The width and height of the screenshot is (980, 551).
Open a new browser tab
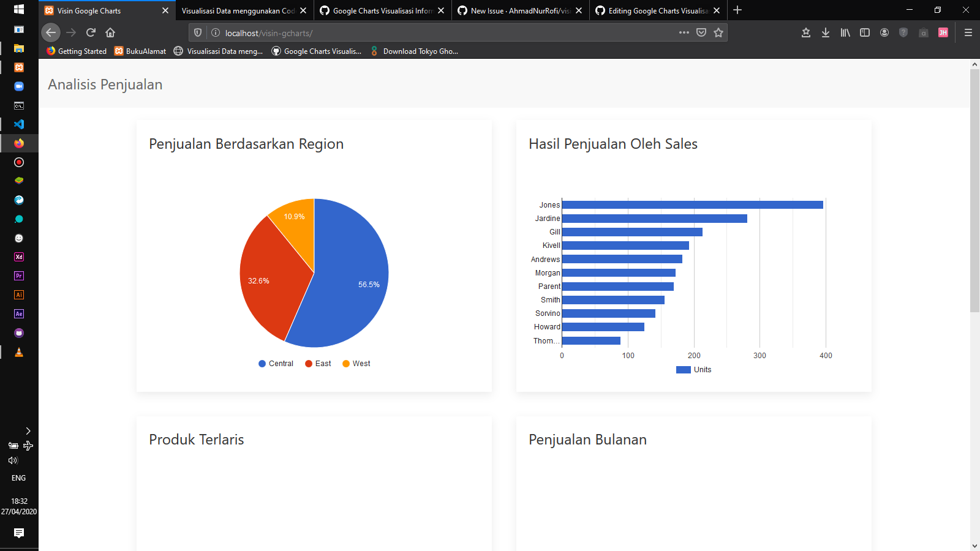click(x=737, y=10)
